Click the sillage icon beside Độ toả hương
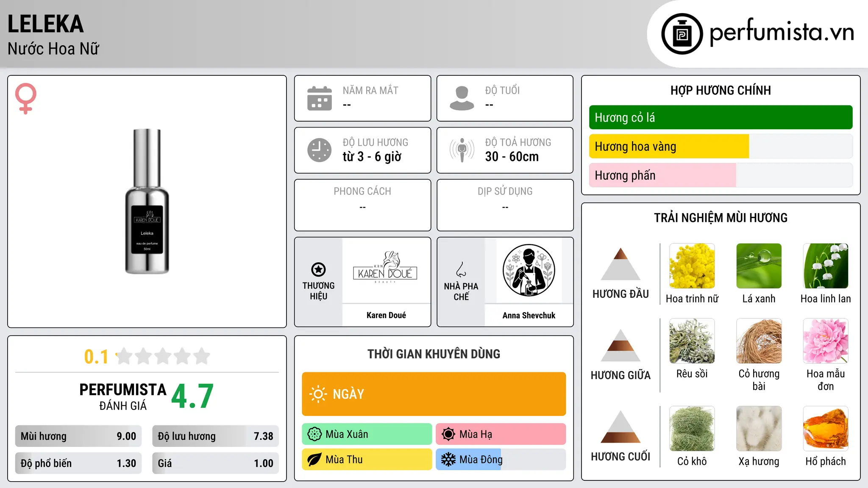 462,150
